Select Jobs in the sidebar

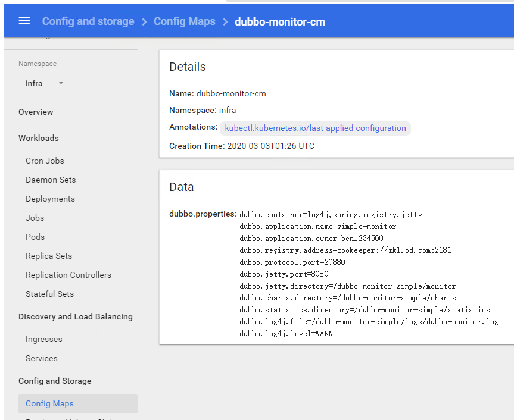[35, 218]
